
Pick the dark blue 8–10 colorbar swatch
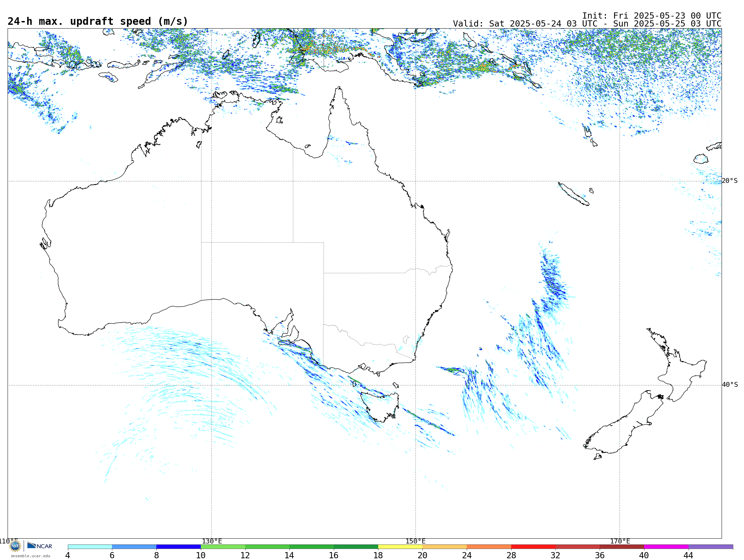tap(179, 547)
